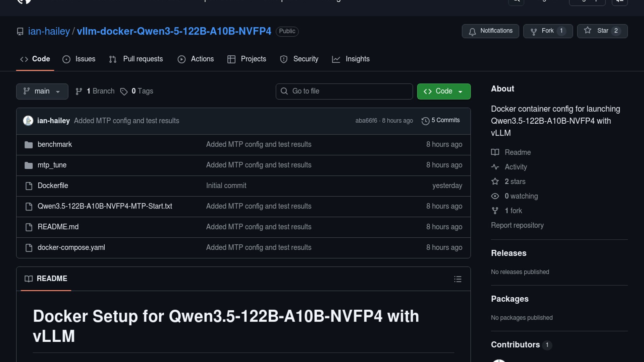Viewport: 644px width, 362px height.
Task: Click the benchmark folder icon
Action: pyautogui.click(x=29, y=145)
